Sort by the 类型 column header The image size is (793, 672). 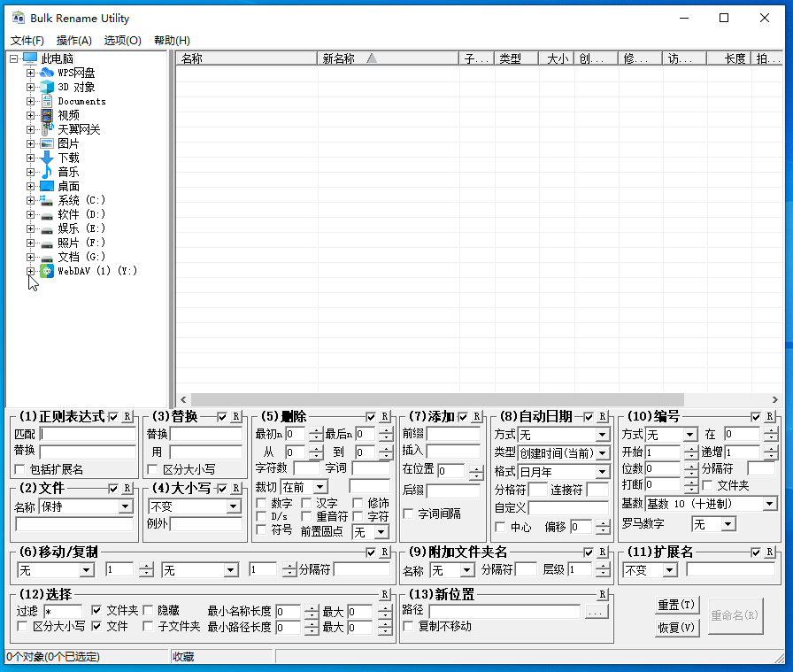[517, 58]
